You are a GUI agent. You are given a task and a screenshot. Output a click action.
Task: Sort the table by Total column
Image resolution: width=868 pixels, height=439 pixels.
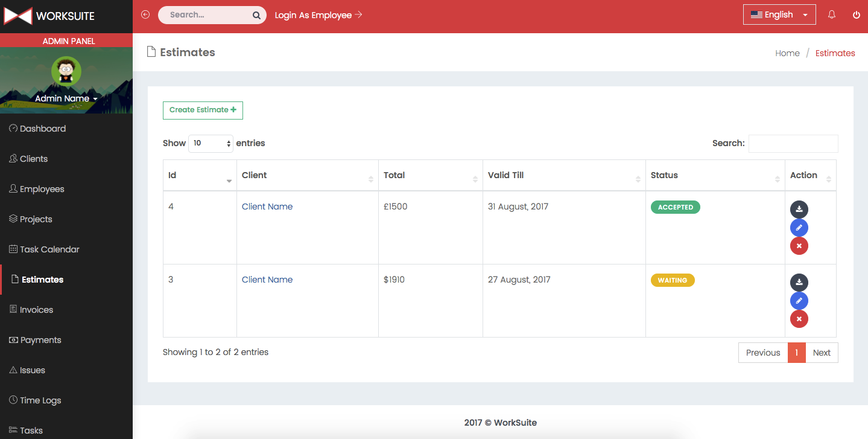(430, 176)
